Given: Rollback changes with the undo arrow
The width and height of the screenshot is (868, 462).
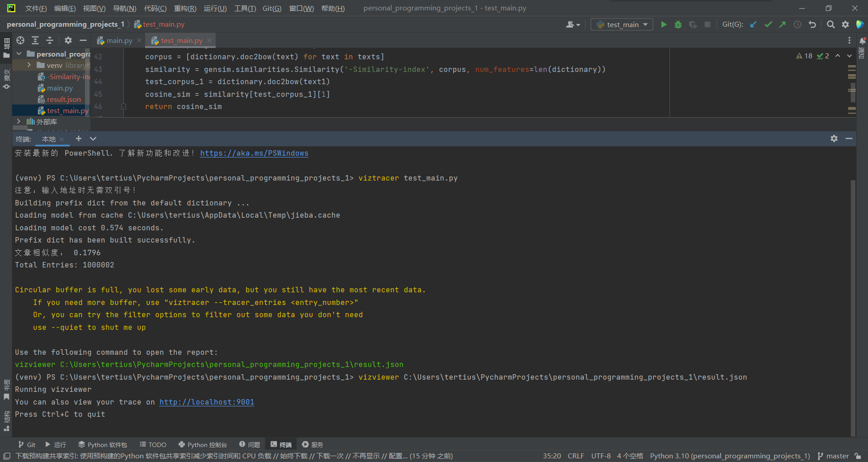Looking at the screenshot, I should coord(812,24).
